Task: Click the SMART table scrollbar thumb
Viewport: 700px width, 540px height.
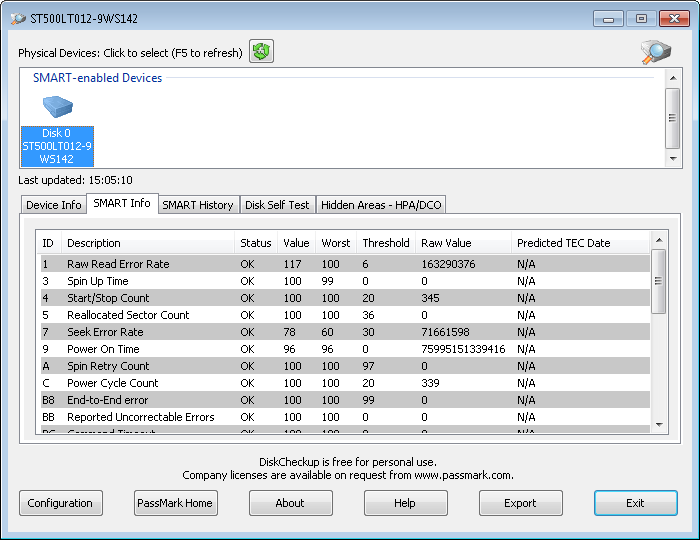Action: [658, 281]
